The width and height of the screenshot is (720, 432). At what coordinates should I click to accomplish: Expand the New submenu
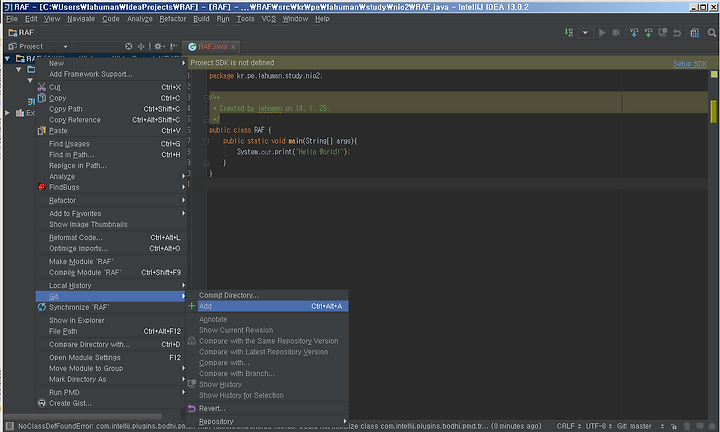click(111, 63)
